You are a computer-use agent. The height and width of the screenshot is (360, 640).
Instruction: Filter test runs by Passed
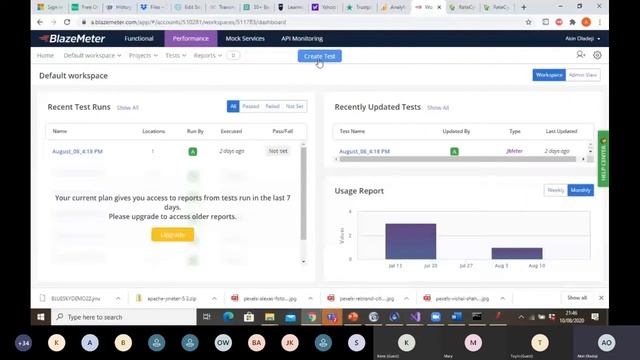point(251,106)
